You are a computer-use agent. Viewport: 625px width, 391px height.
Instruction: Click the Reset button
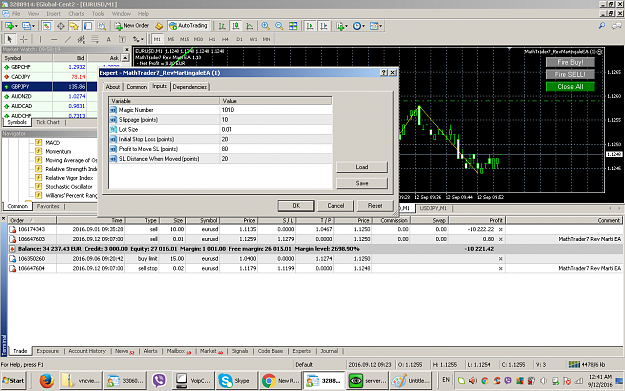point(375,206)
